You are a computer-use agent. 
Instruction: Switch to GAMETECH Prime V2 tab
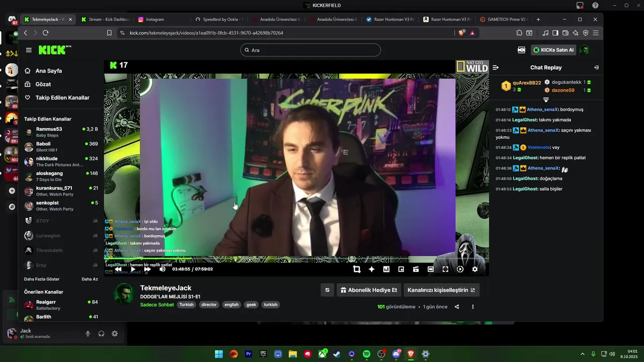pos(503,20)
